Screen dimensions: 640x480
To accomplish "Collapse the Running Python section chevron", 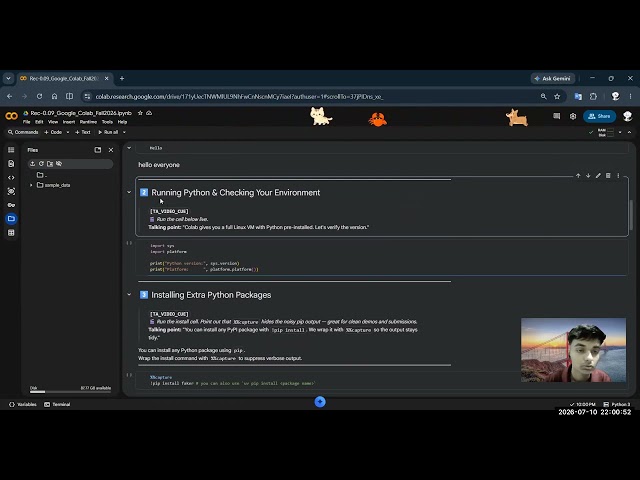I will click(x=129, y=192).
